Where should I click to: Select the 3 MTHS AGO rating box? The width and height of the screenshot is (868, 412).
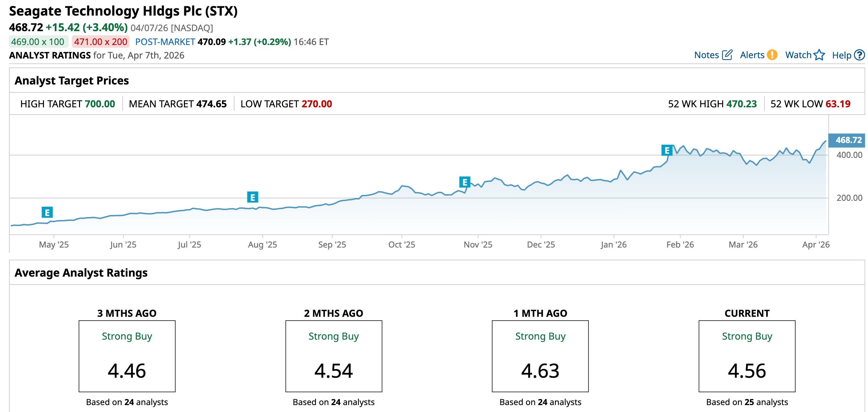[x=127, y=356]
